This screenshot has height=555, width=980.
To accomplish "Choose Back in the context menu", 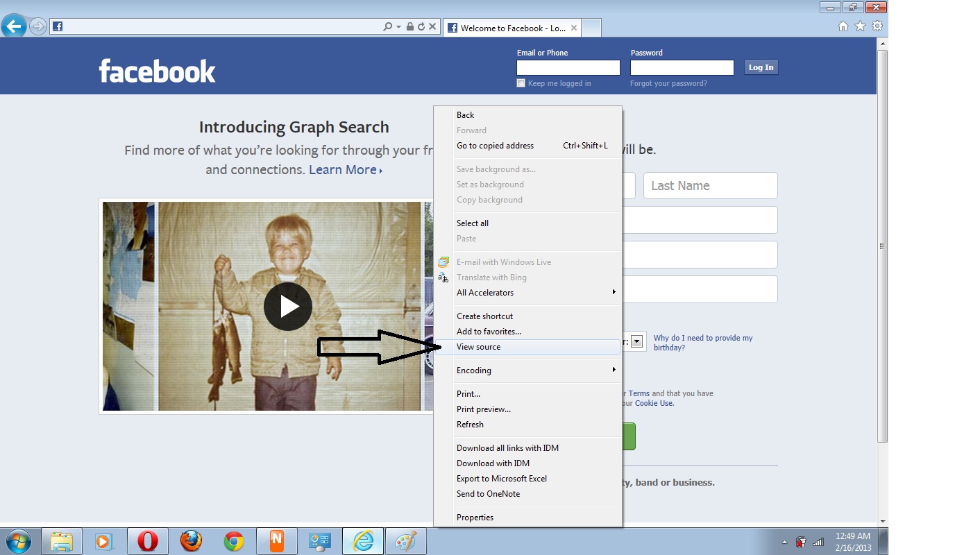I will [528, 115].
